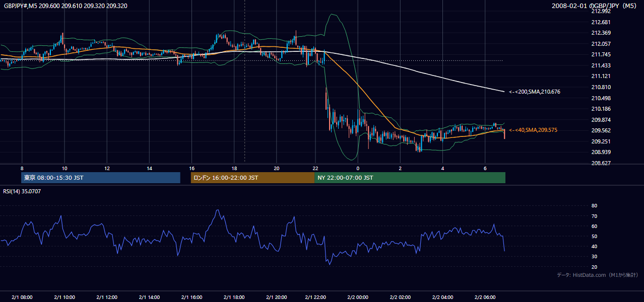Click RSI scale value 80
This screenshot has width=644, height=302.
click(x=594, y=206)
